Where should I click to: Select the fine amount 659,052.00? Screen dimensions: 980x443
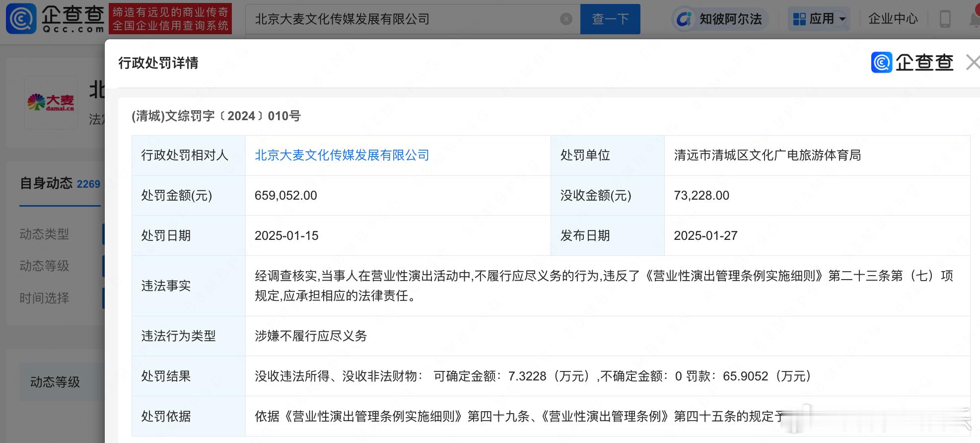click(x=286, y=195)
